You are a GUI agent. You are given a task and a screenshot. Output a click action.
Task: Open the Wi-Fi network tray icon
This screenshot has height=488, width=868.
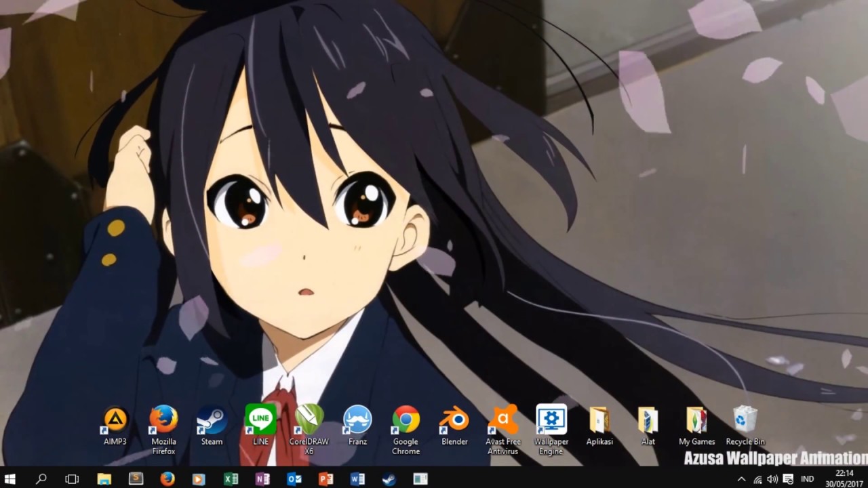click(757, 479)
